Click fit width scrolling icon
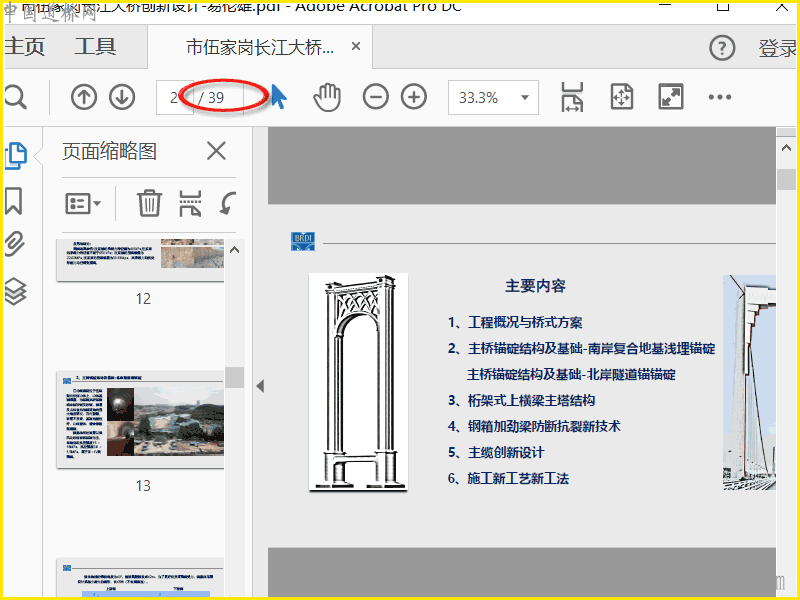This screenshot has height=600, width=800. pyautogui.click(x=572, y=97)
